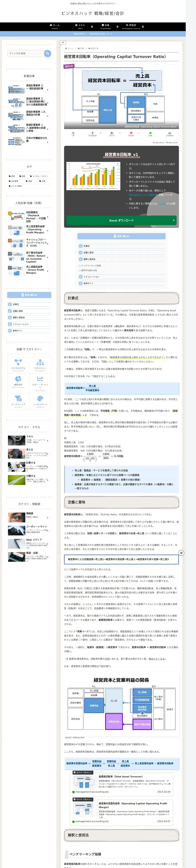This screenshot has width=196, height=868.
Task: Save to Pocket icon
Action: coord(131,134)
